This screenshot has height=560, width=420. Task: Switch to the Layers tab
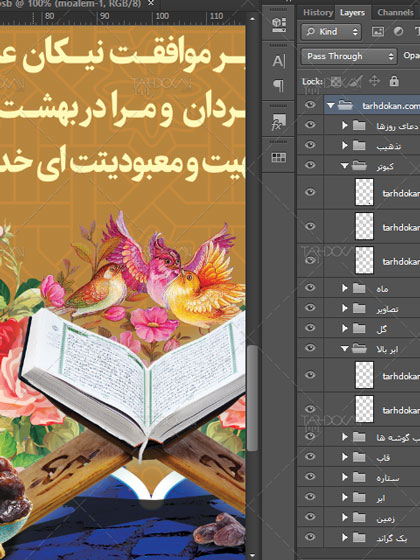click(352, 13)
